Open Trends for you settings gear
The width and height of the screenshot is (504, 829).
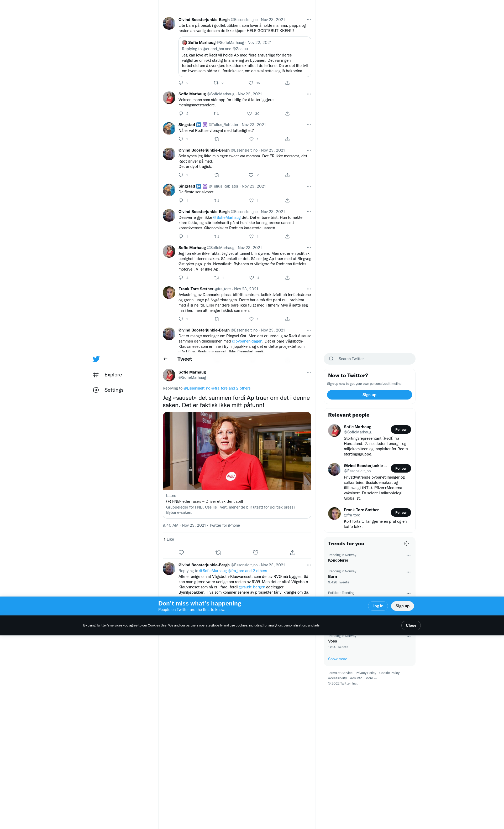(406, 543)
